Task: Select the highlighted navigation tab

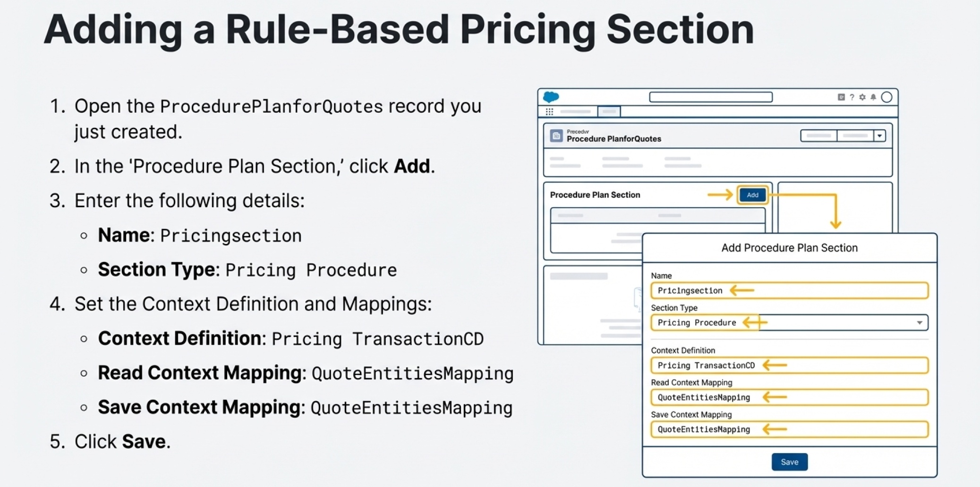Action: (609, 112)
